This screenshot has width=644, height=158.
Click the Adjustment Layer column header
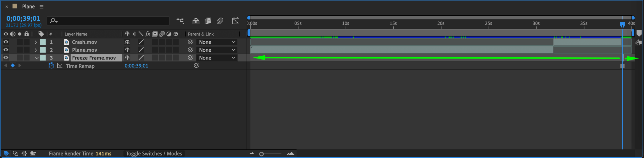click(x=169, y=34)
